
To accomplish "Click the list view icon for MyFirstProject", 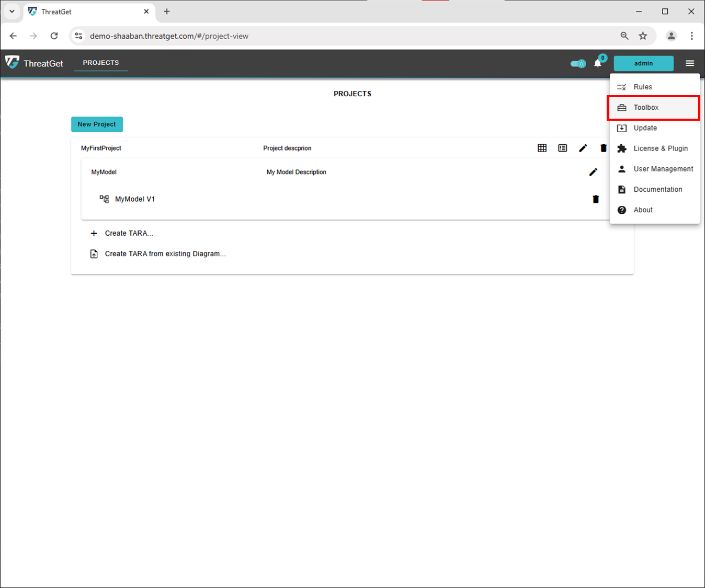I will [x=562, y=148].
